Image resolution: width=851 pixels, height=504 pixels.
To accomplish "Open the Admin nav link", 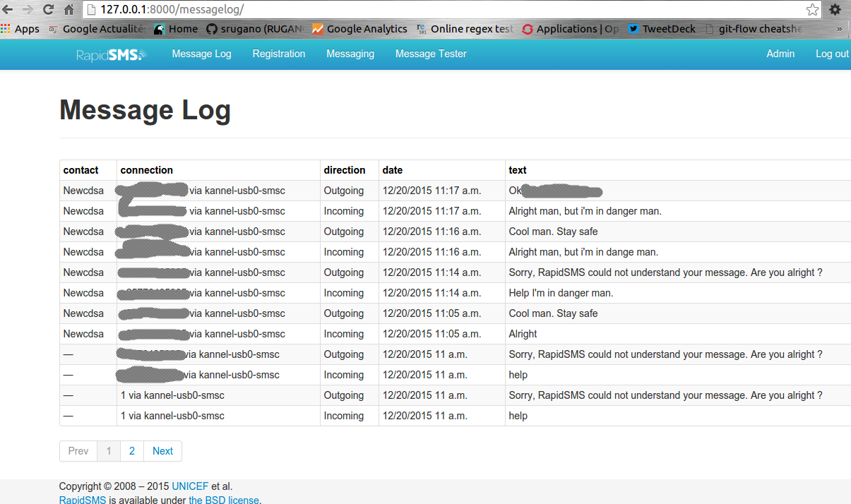I will tap(780, 54).
